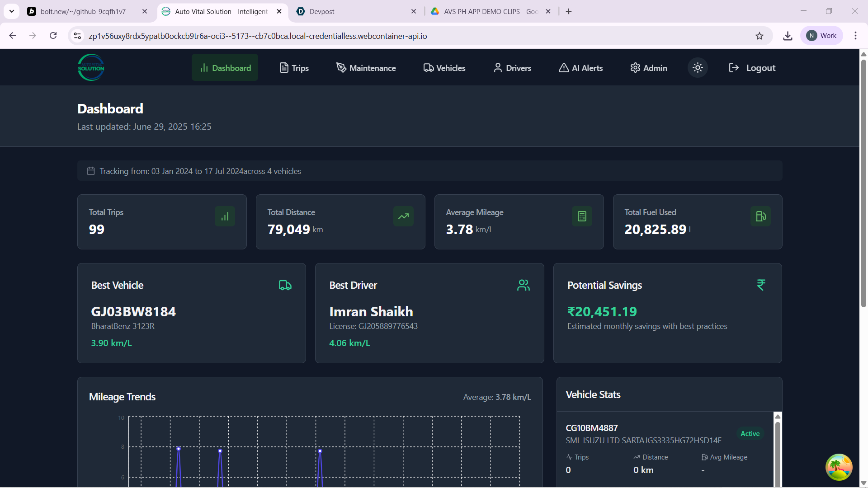Click the Best Driver users icon

[524, 285]
